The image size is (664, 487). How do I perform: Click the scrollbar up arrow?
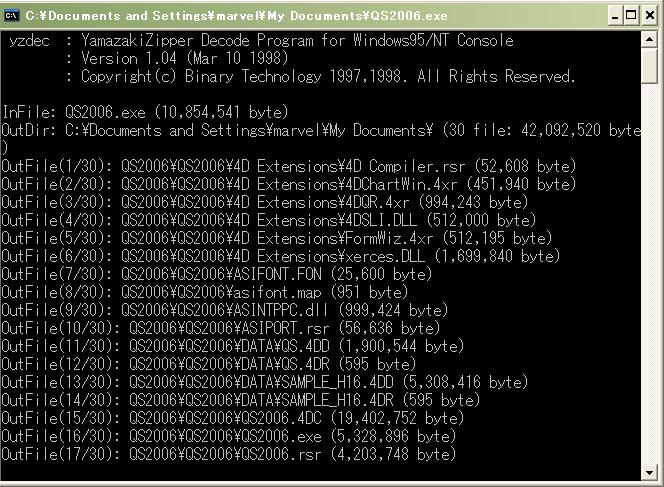tap(649, 39)
